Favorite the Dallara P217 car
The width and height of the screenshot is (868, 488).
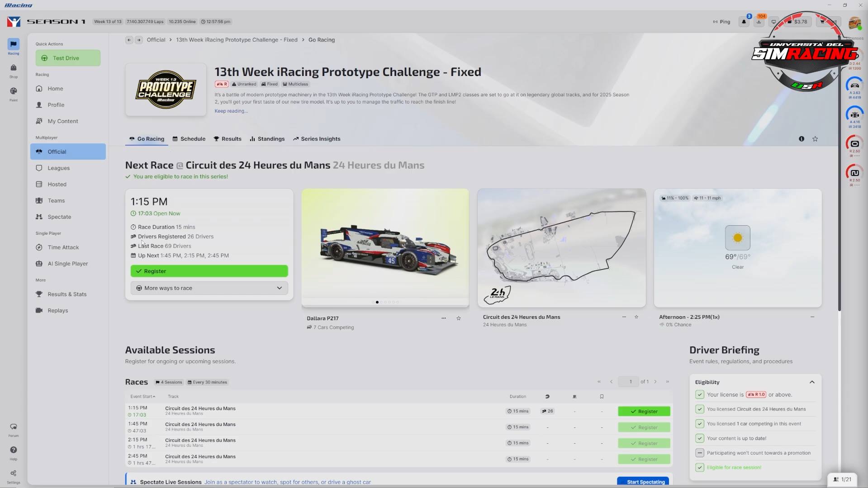coord(459,318)
